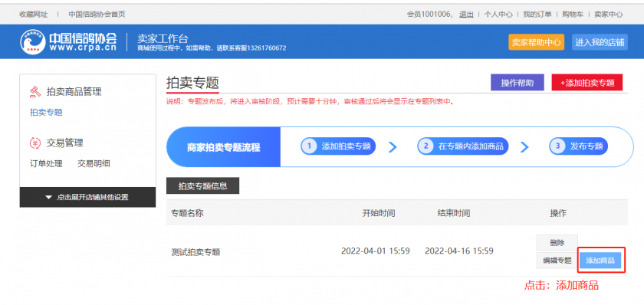644x305 pixels.
Task: Click 添加商品 blue button
Action: (x=600, y=261)
